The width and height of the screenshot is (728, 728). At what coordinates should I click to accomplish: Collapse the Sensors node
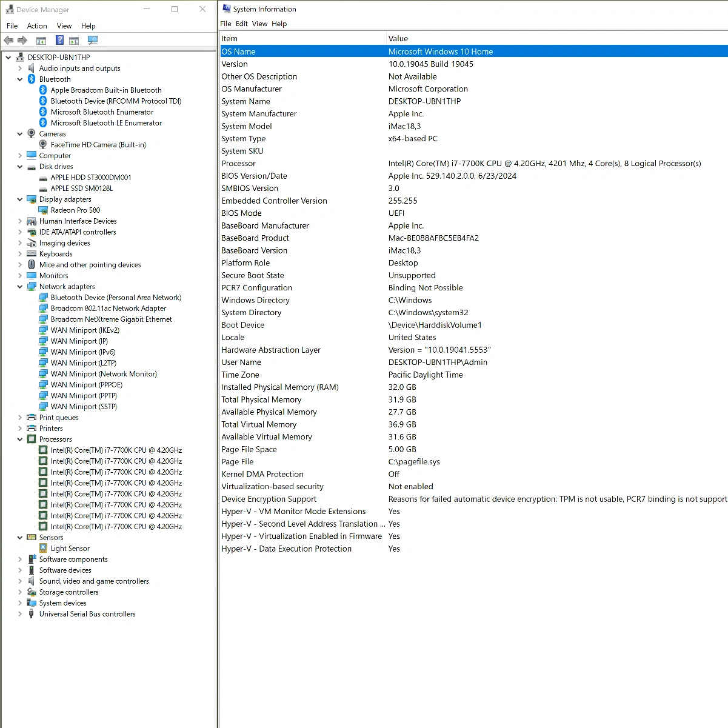coord(20,538)
